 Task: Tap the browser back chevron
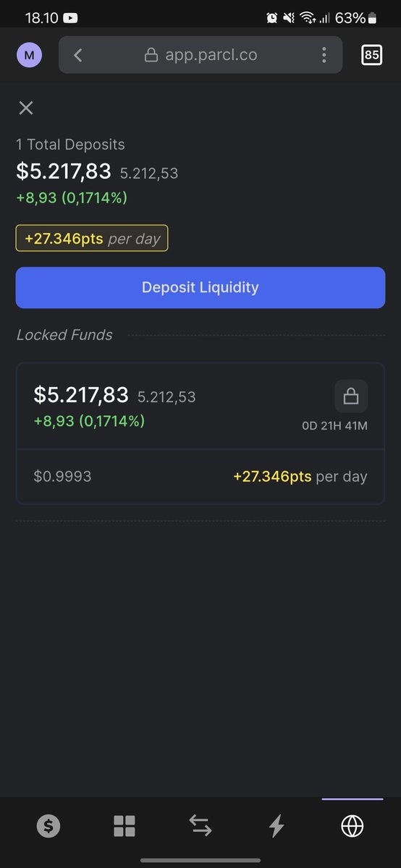78,55
